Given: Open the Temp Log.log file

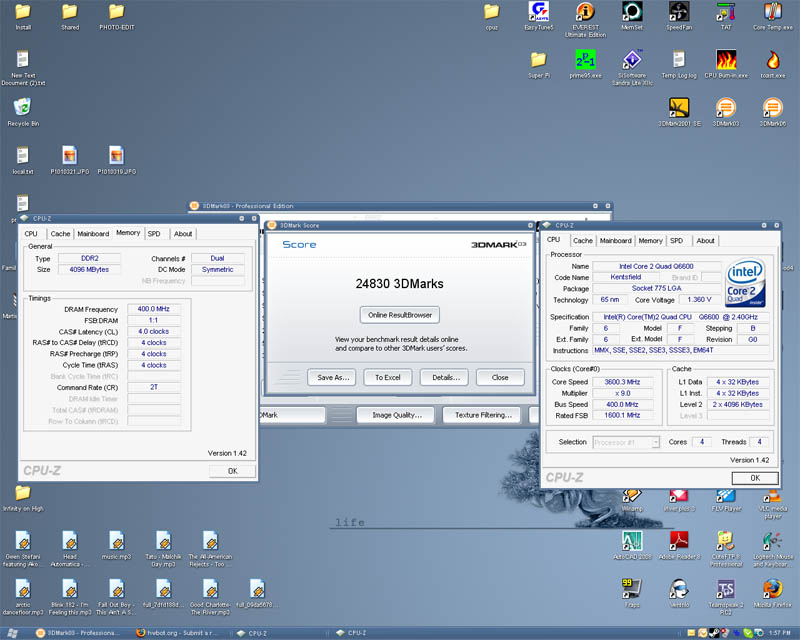Looking at the screenshot, I should (x=679, y=64).
